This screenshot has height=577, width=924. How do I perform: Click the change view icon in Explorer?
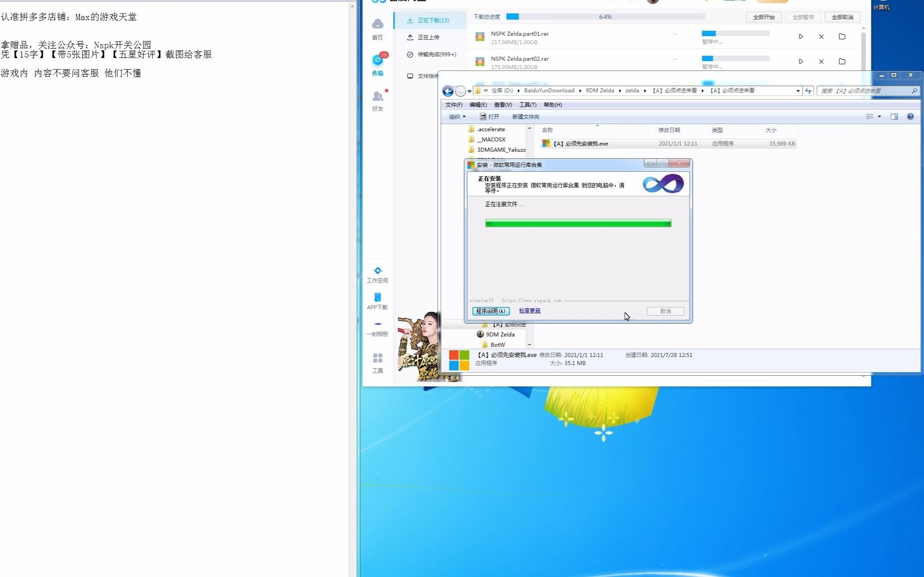coord(870,116)
